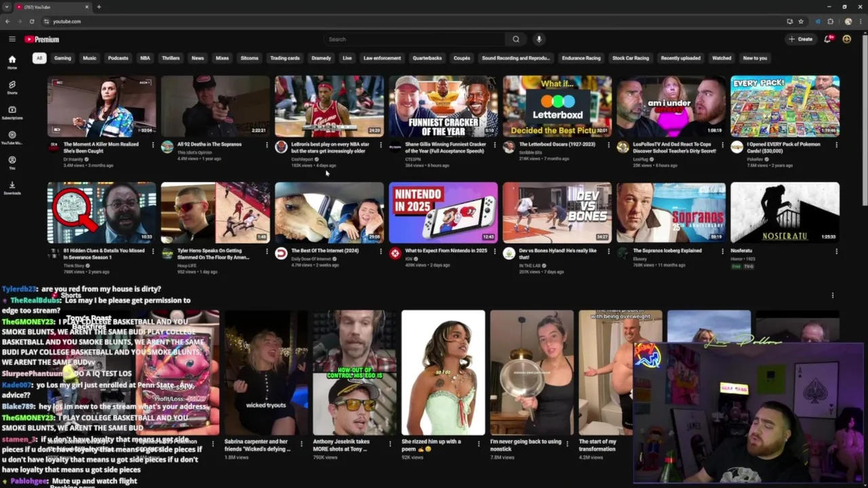Go to Home in the sidebar

(x=12, y=62)
